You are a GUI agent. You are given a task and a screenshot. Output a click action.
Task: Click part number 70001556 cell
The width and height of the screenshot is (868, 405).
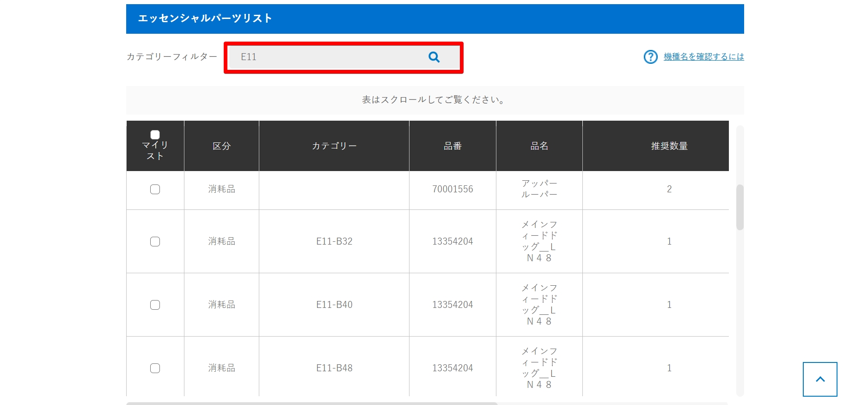pyautogui.click(x=452, y=189)
